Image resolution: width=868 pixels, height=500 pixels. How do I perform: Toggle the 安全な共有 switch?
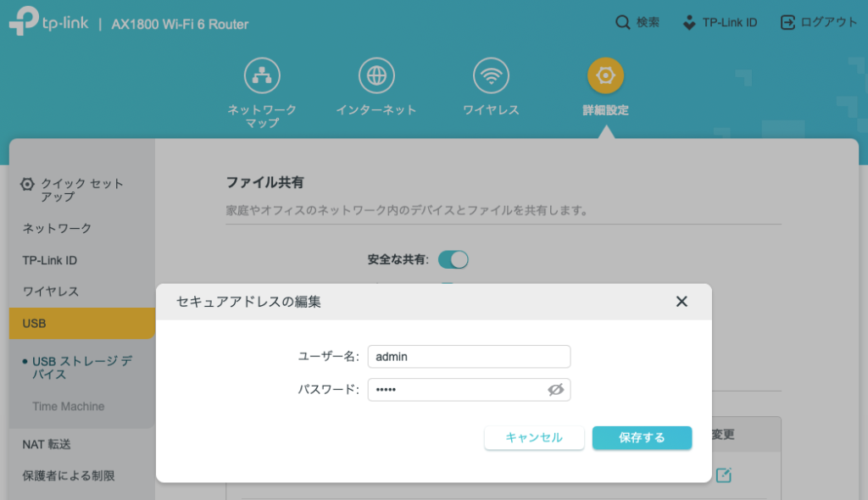point(453,259)
